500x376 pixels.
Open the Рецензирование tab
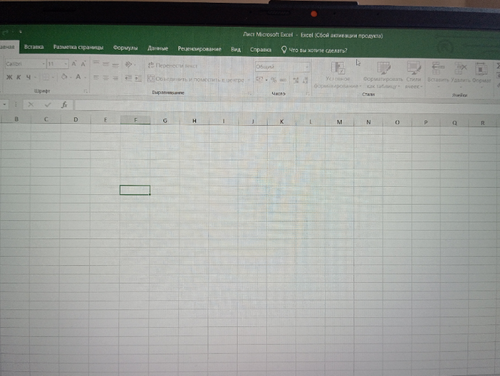(199, 49)
